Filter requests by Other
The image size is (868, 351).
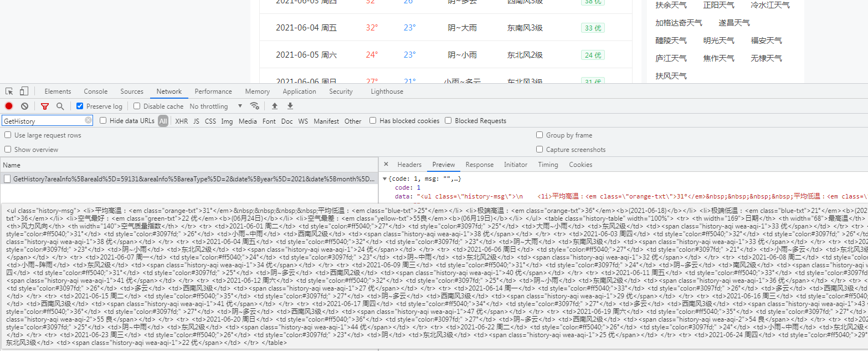click(353, 121)
